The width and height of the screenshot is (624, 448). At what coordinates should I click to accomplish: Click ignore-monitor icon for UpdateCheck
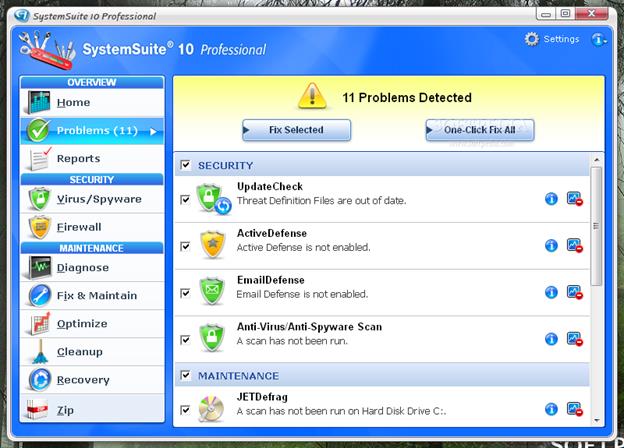[575, 199]
